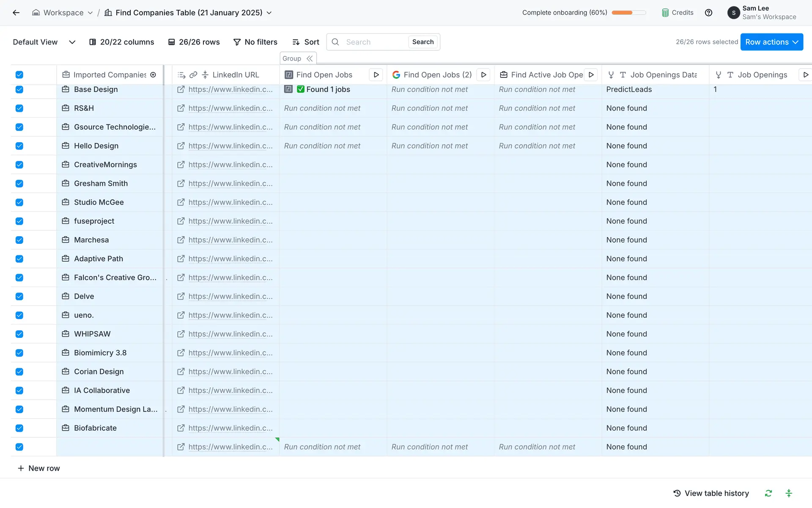
Task: Run the Find Open Jobs column
Action: (x=376, y=75)
